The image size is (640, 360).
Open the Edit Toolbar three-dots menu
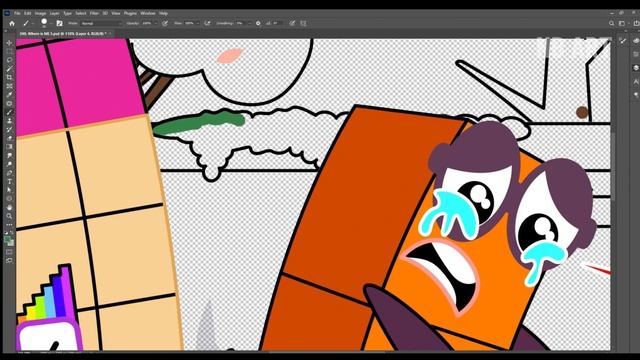coord(9,224)
